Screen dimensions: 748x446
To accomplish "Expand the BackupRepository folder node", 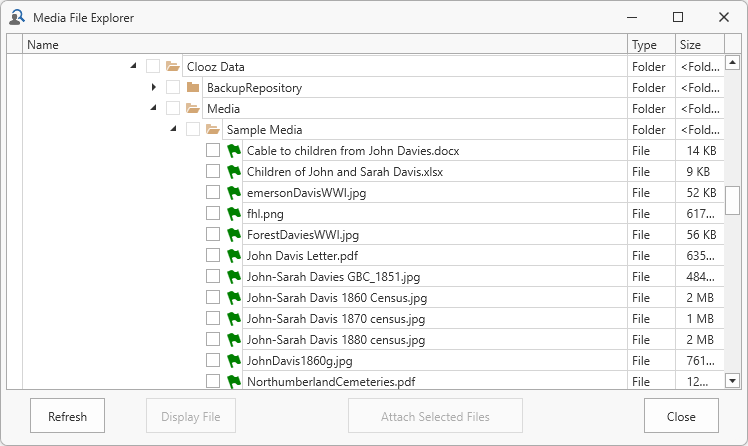I will (x=153, y=88).
